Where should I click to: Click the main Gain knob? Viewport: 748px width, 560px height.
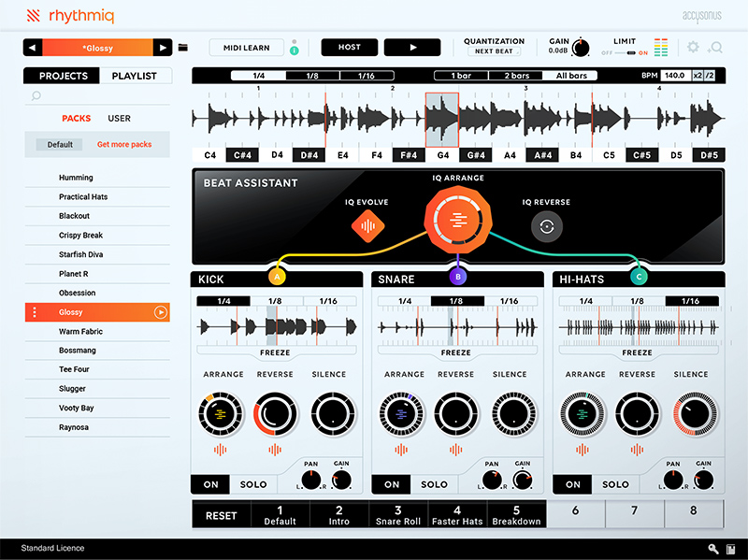click(581, 48)
